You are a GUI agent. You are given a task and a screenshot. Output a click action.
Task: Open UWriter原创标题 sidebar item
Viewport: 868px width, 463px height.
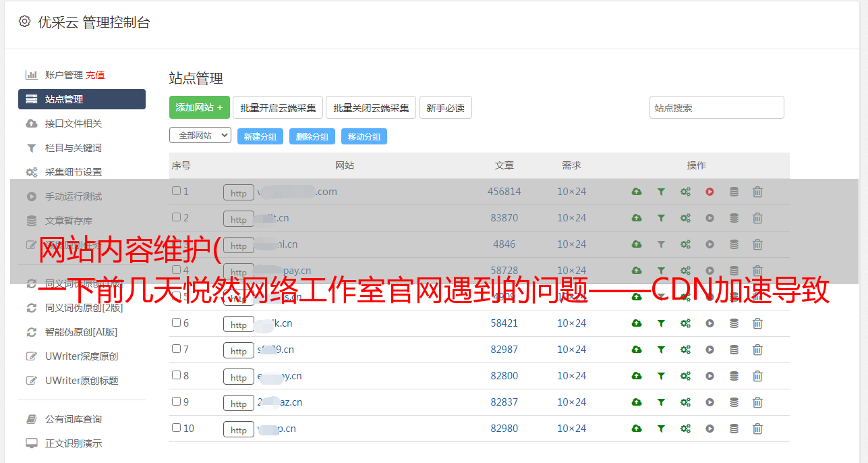coord(82,381)
